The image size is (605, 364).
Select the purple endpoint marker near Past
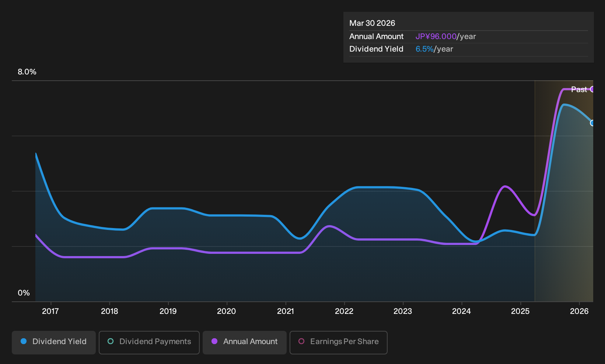pos(592,89)
